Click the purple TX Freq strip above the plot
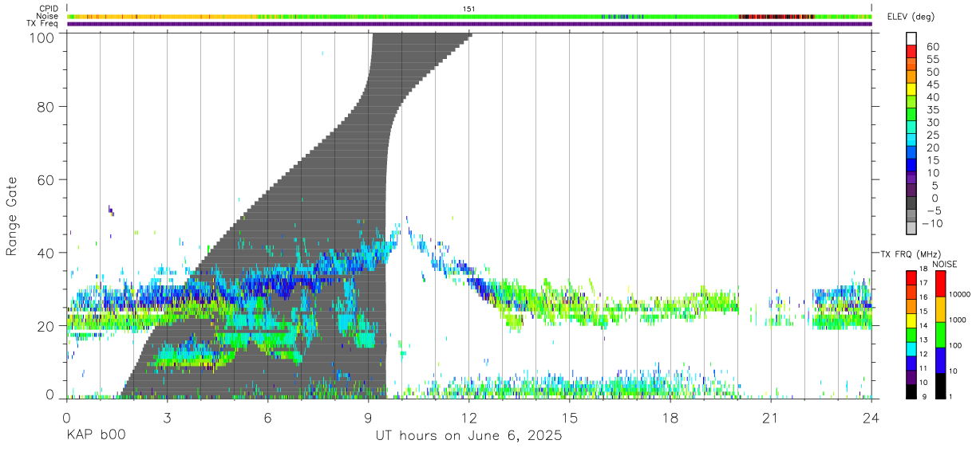 tap(469, 24)
